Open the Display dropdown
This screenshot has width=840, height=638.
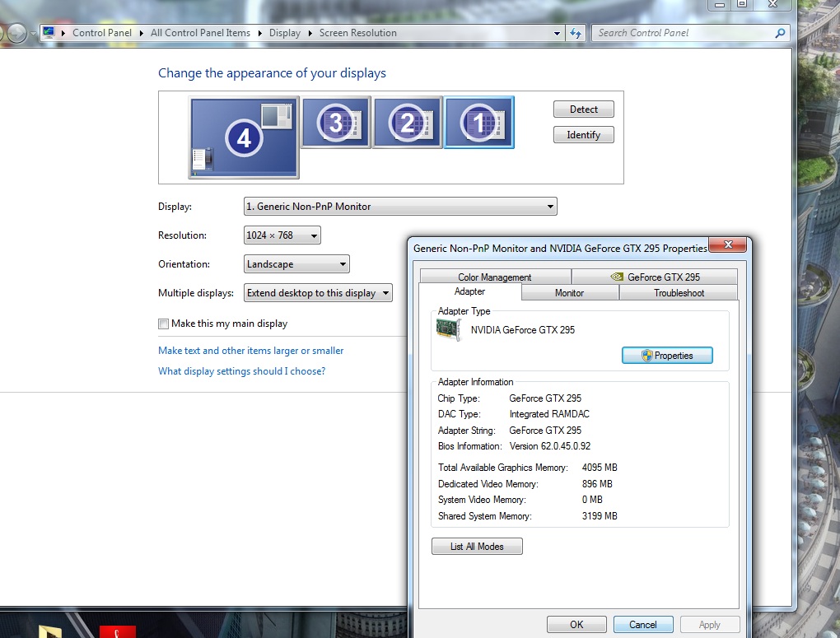pos(400,207)
